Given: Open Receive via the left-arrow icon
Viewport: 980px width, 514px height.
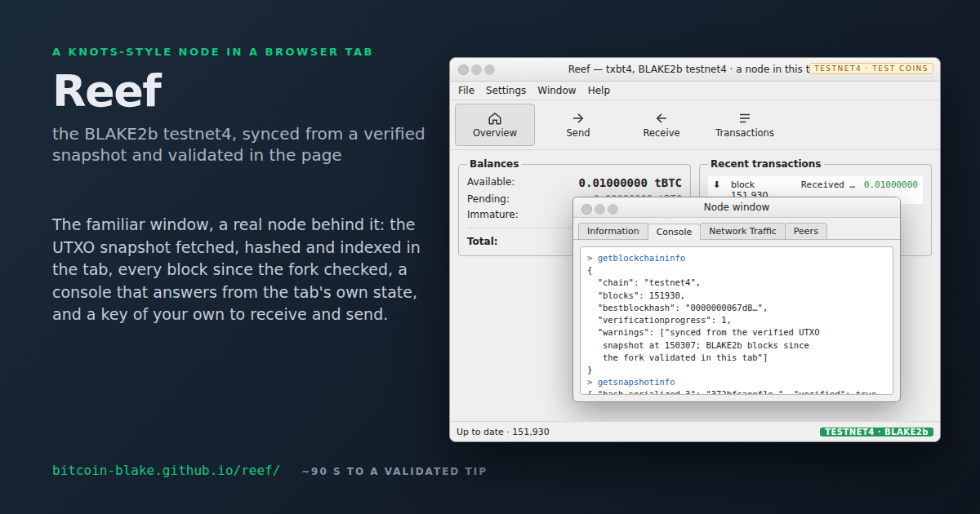Looking at the screenshot, I should pyautogui.click(x=661, y=118).
